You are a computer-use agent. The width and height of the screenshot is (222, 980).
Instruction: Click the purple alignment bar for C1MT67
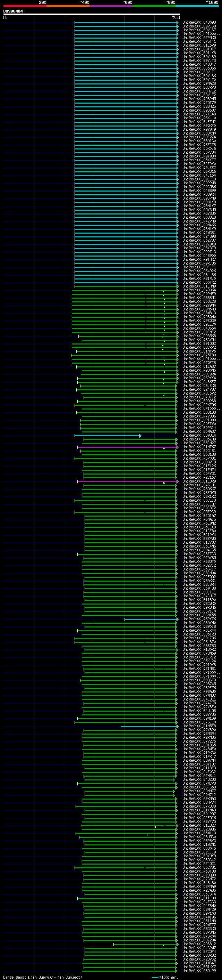tap(128, 447)
